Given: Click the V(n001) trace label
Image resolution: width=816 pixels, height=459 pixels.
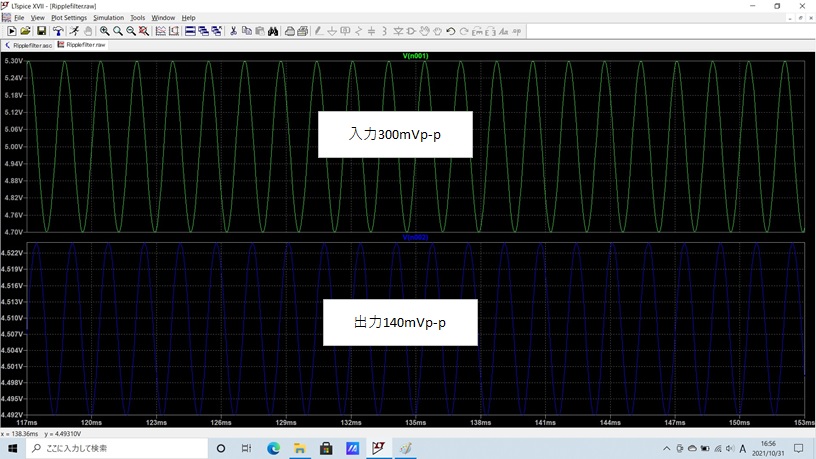Looking at the screenshot, I should [x=415, y=56].
